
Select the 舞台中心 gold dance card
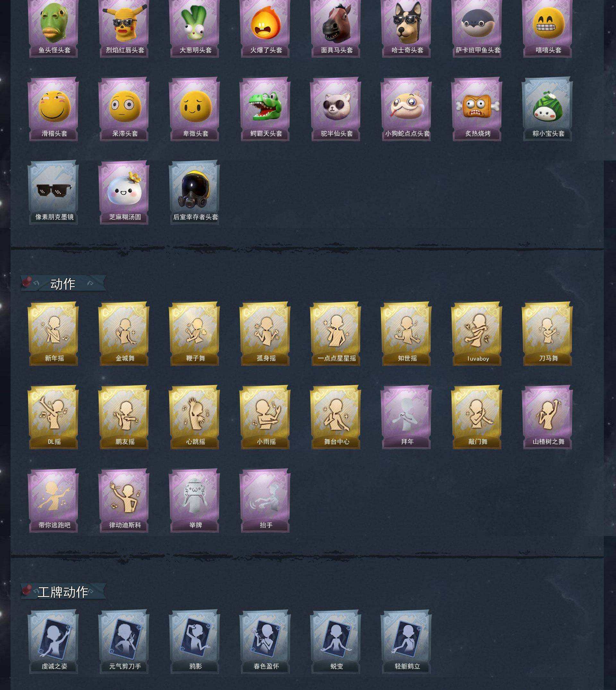pos(336,417)
